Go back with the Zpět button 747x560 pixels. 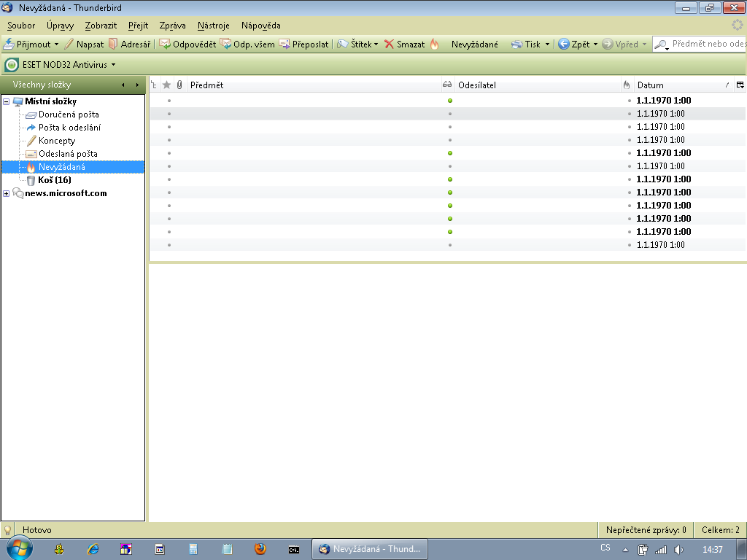[574, 44]
